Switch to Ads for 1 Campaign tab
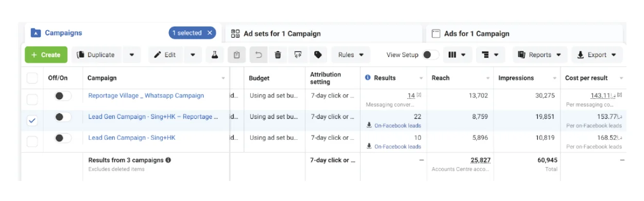Screen dimensions: 644x201 click(x=477, y=33)
